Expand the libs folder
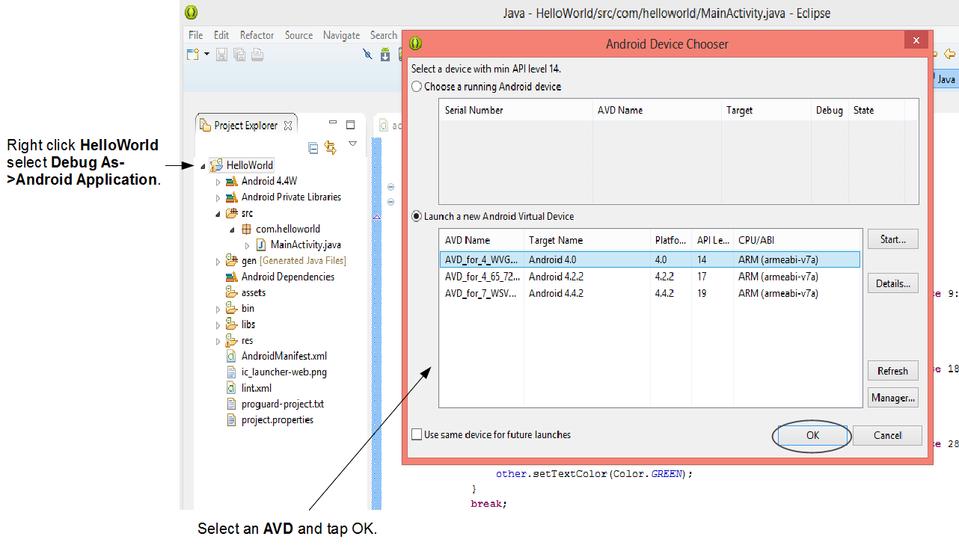 coord(218,324)
